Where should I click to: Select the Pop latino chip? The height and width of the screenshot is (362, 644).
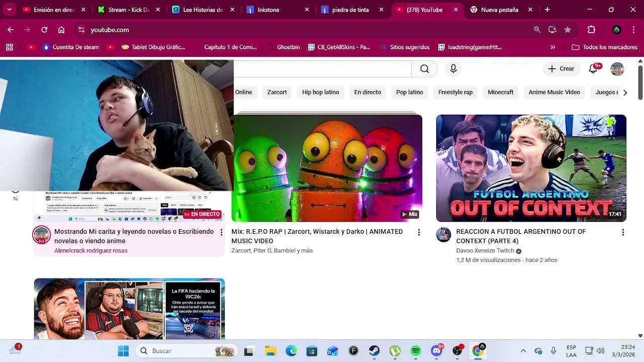point(410,93)
